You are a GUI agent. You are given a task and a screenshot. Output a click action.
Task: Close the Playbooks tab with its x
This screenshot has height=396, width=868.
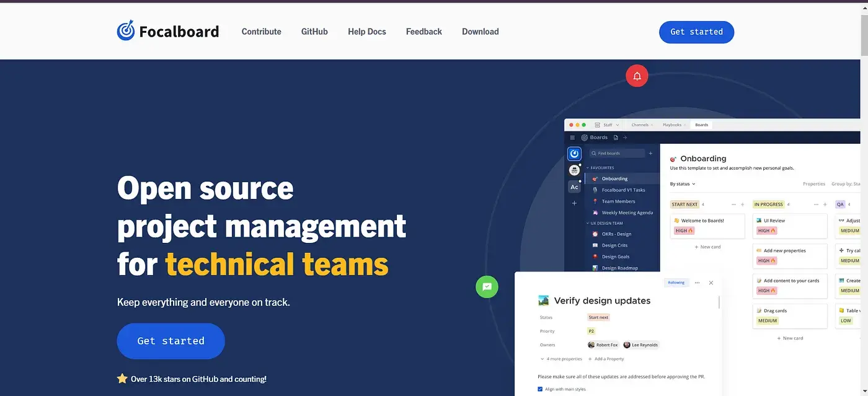686,125
